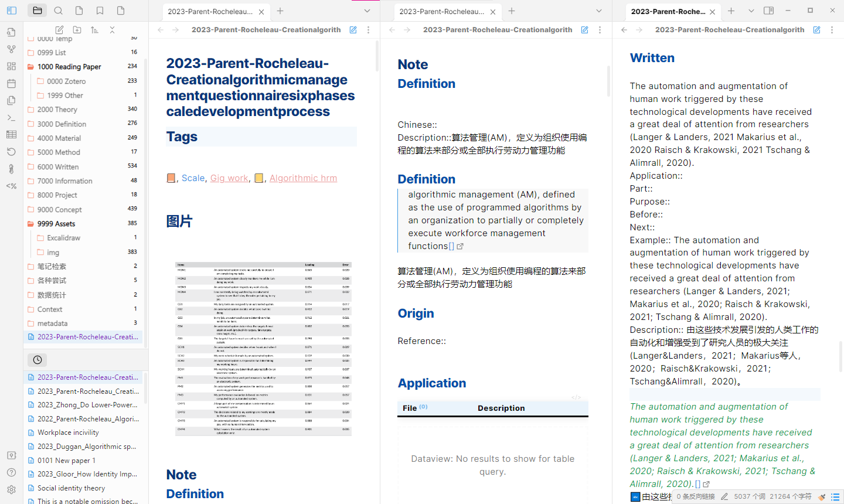Click the broom icon in status bar
The image size is (844, 504).
tap(822, 497)
